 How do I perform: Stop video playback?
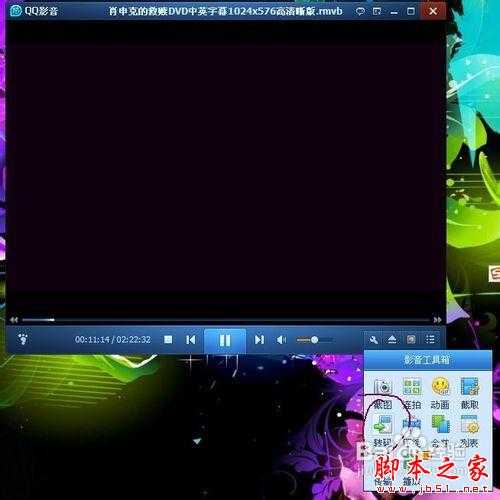(168, 340)
